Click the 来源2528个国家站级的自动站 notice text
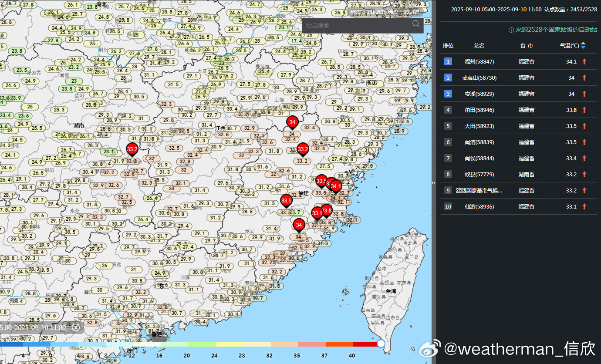601x364 pixels. pos(556,30)
